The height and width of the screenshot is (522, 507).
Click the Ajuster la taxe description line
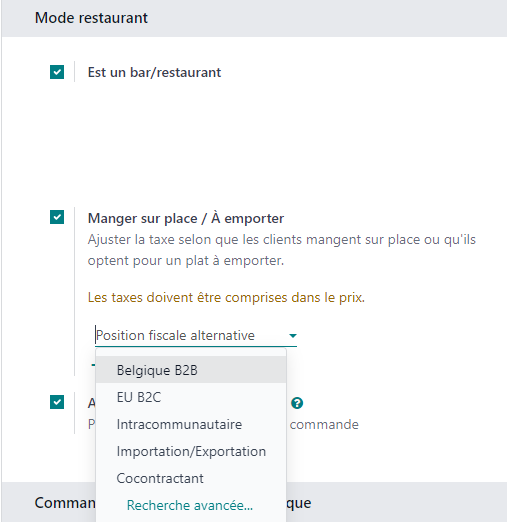pyautogui.click(x=282, y=240)
